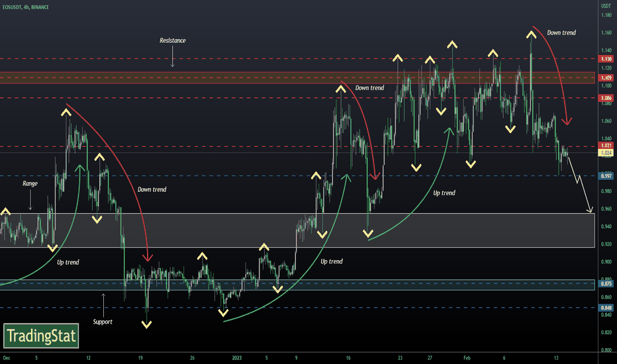Click the 6 date label after Feb

coord(504,358)
